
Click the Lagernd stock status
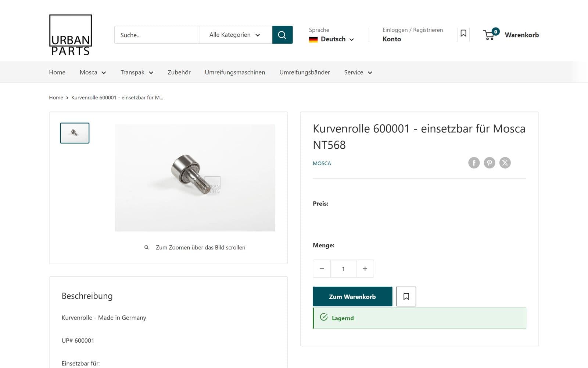tap(419, 318)
